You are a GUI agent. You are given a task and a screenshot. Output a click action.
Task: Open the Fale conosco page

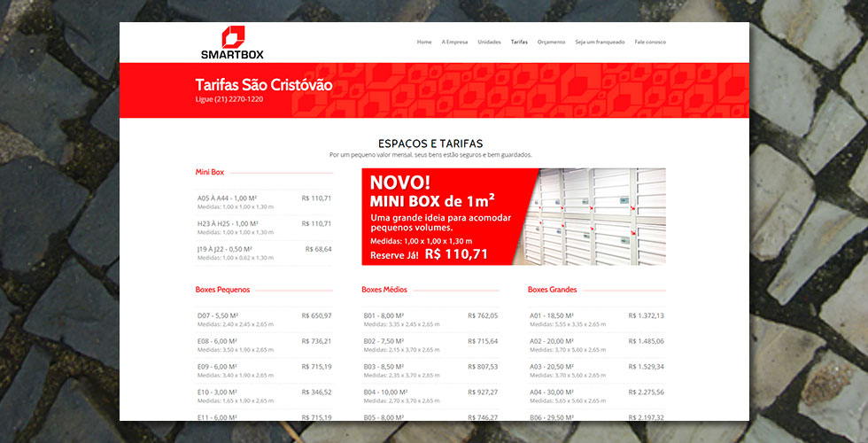click(650, 42)
